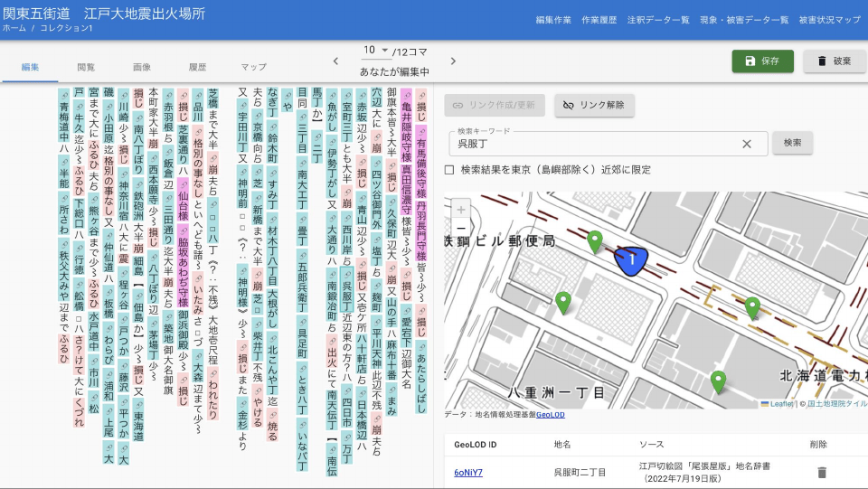The height and width of the screenshot is (489, 868).
Task: Open 作業履歴 in the top navigation
Action: click(599, 20)
